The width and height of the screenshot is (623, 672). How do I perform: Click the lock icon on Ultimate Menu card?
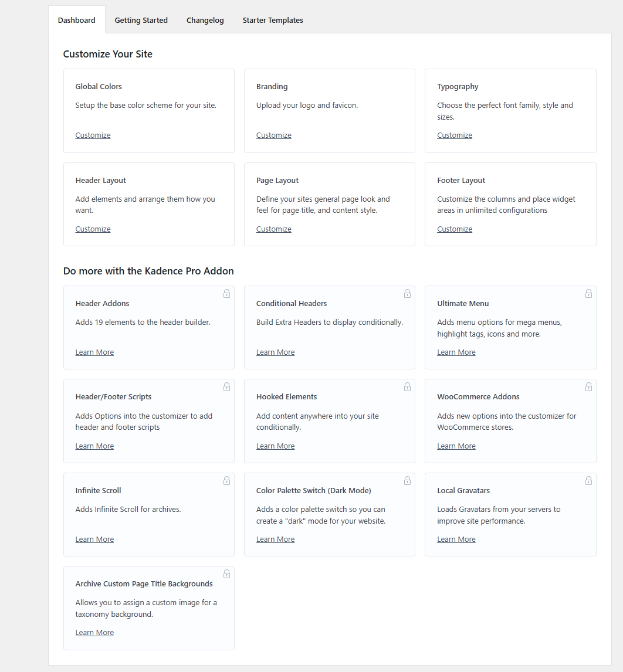click(x=588, y=293)
